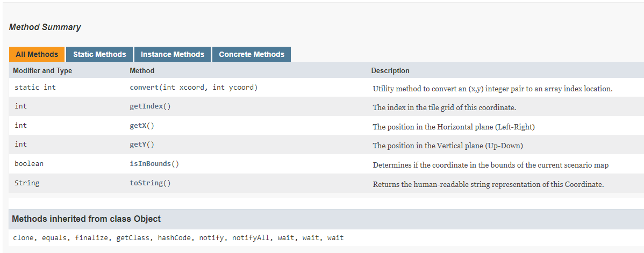Click the boolean return type of isInBounds

pyautogui.click(x=29, y=164)
